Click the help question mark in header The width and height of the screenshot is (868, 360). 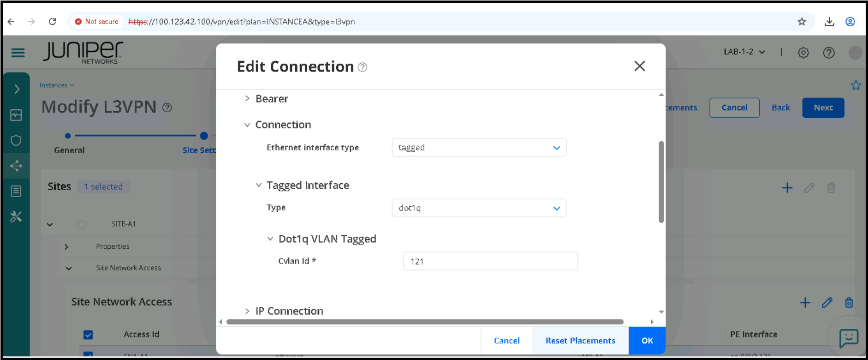click(x=829, y=53)
